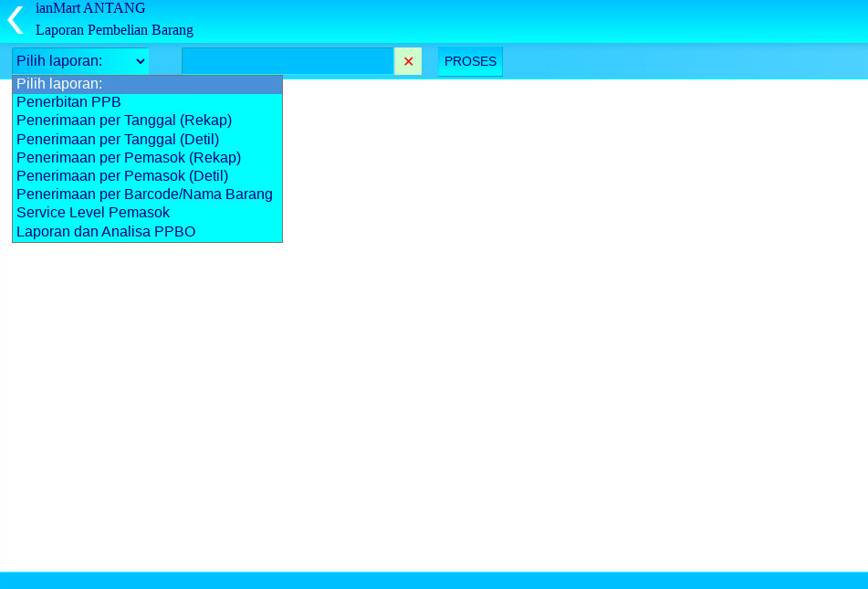Viewport: 868px width, 589px height.
Task: Select 'Penerimaan per Pemasok (Rekap)' option
Action: point(129,157)
